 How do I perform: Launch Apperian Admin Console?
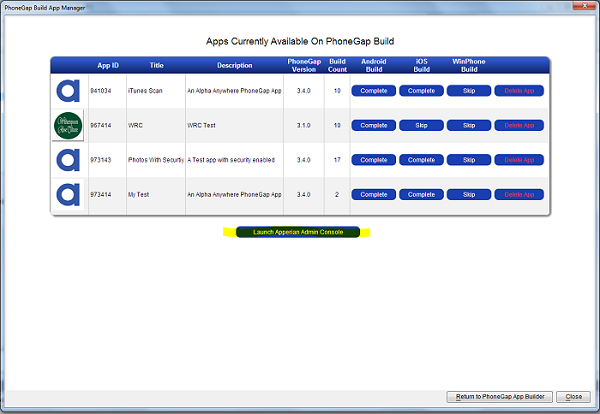pos(298,232)
